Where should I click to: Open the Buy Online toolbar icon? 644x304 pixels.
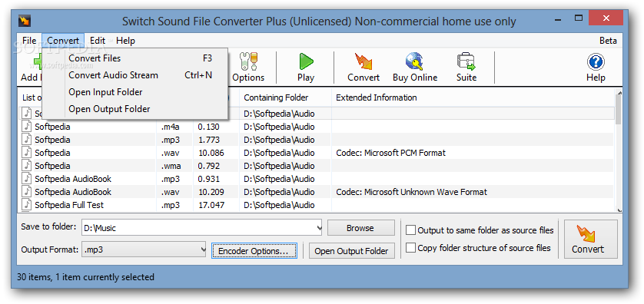[x=415, y=67]
